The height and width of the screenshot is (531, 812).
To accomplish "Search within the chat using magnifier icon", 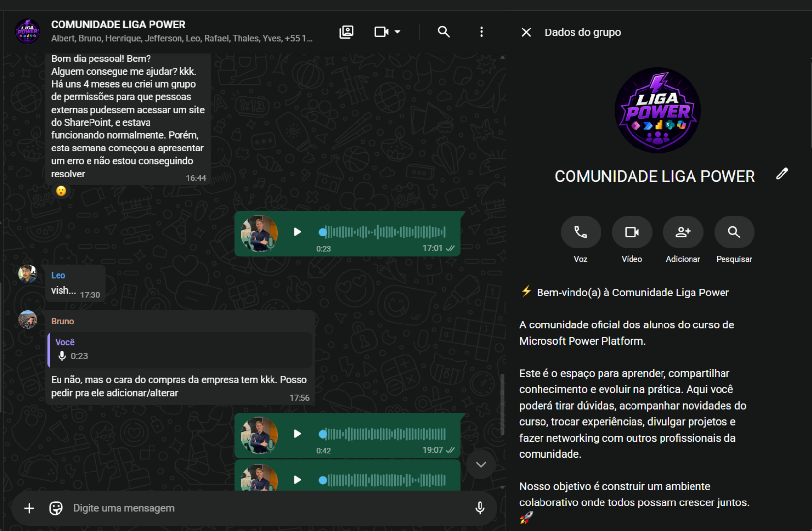I will point(444,32).
